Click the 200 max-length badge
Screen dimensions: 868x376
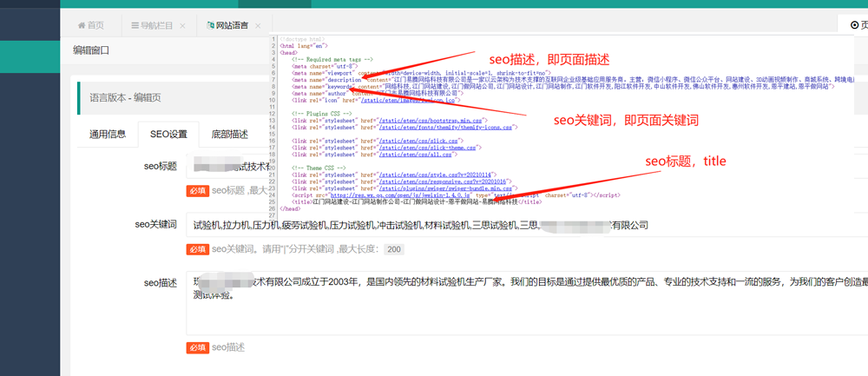[x=393, y=250]
